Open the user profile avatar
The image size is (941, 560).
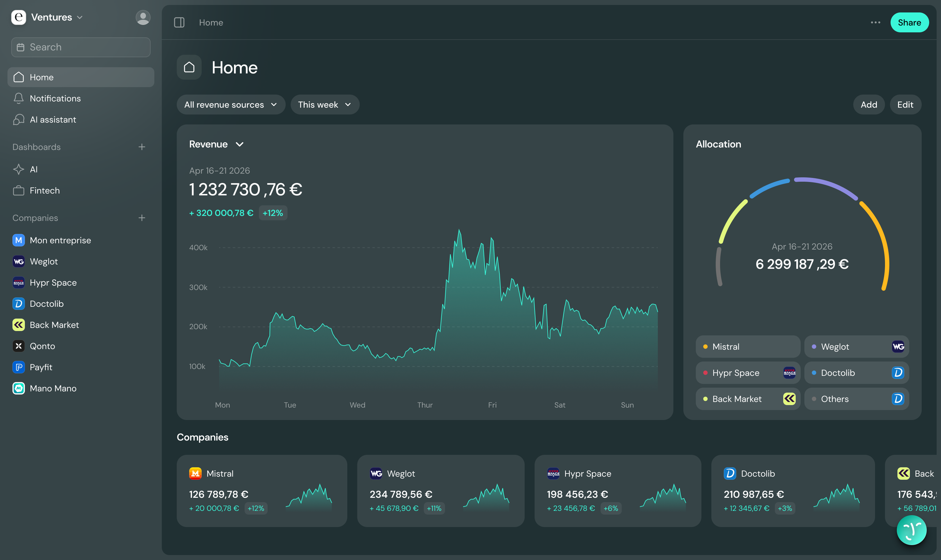143,17
